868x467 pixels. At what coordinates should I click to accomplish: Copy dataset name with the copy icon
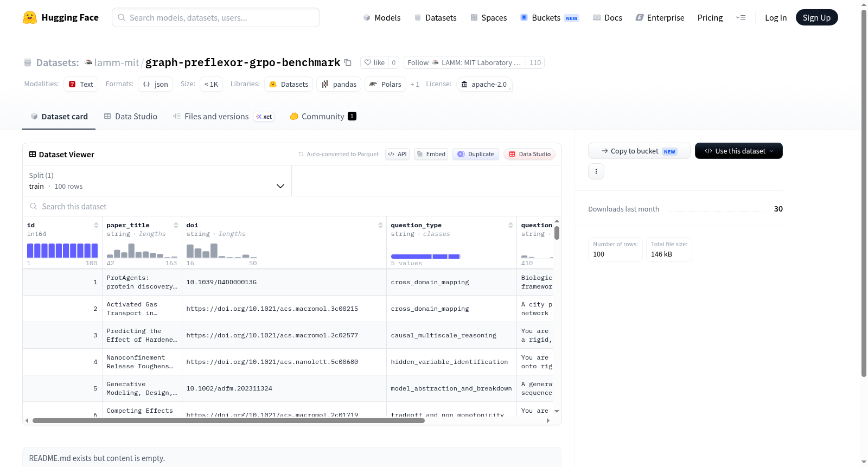(x=348, y=62)
